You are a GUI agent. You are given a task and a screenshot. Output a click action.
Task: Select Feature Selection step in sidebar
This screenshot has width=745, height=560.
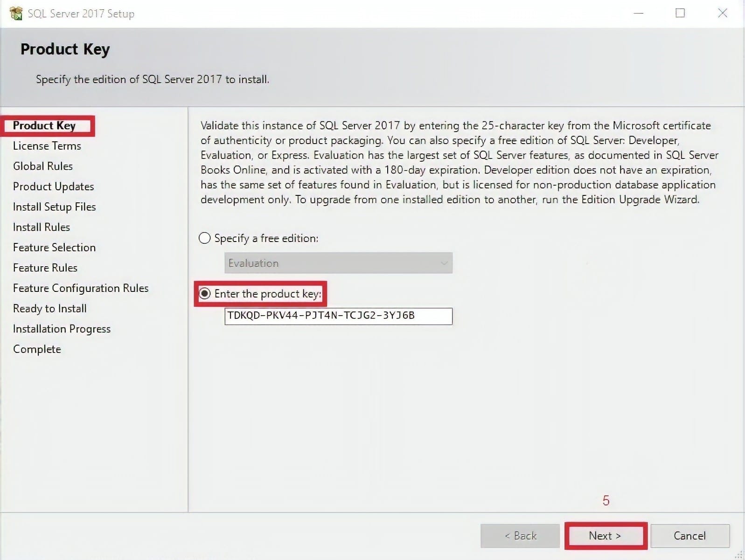(55, 248)
